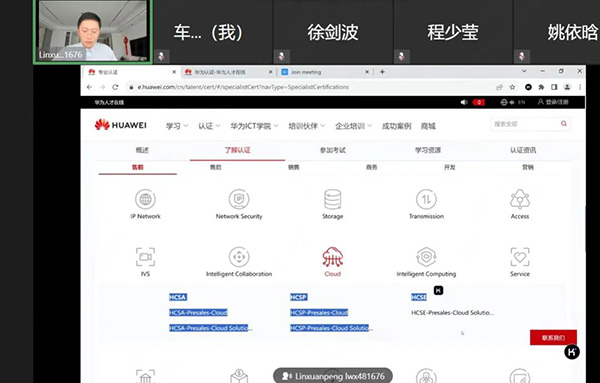
Task: Open the HCSE-Presales-Cloud Solution link
Action: click(452, 313)
